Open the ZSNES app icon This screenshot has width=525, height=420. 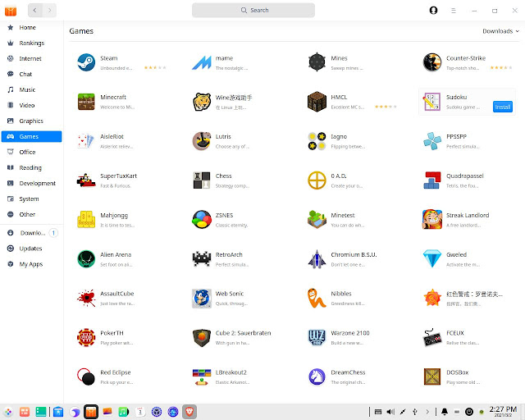click(x=202, y=220)
